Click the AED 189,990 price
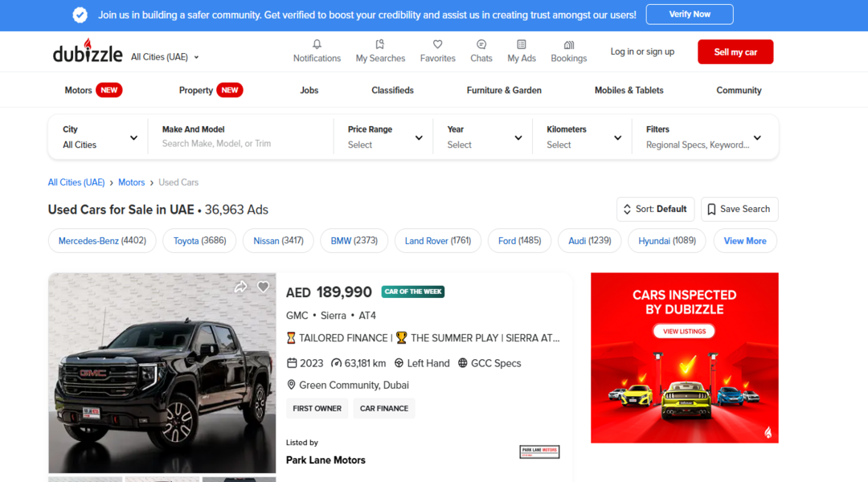The image size is (868, 482). 329,292
